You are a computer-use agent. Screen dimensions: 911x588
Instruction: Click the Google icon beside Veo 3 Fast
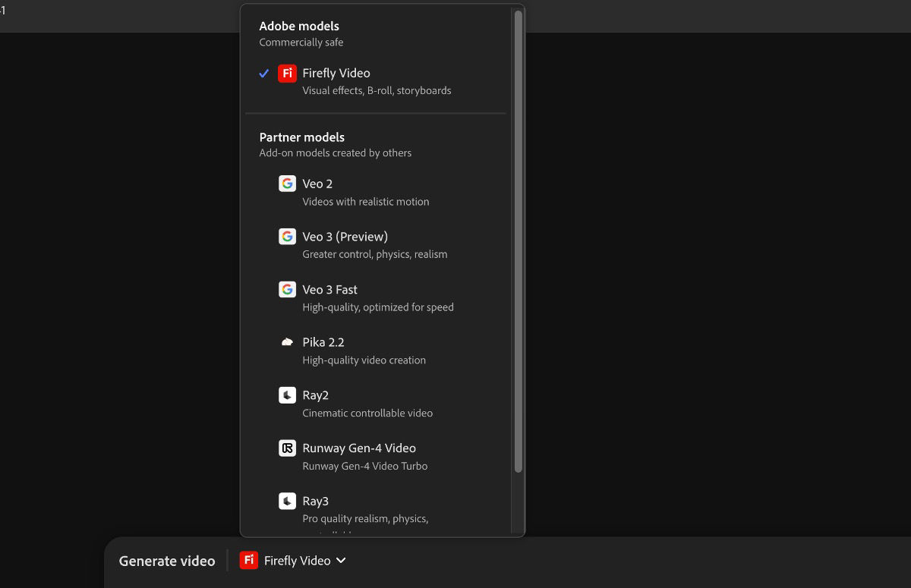click(287, 289)
